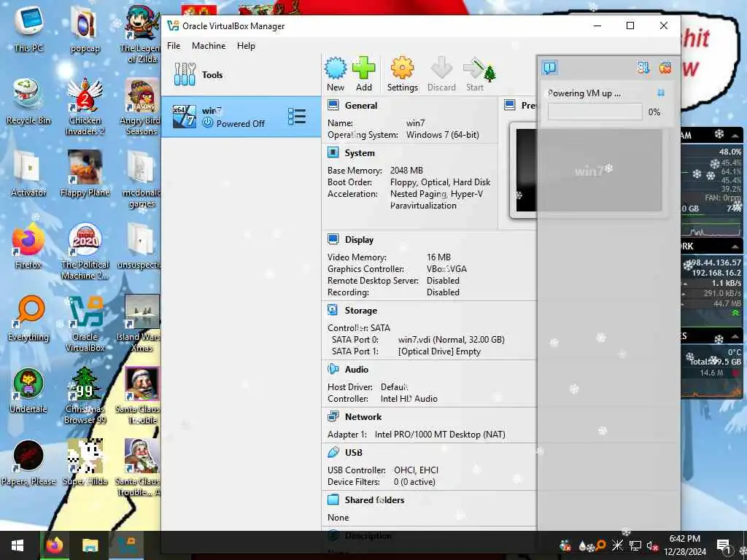747x560 pixels.
Task: Click the Display section screen icon
Action: point(333,239)
